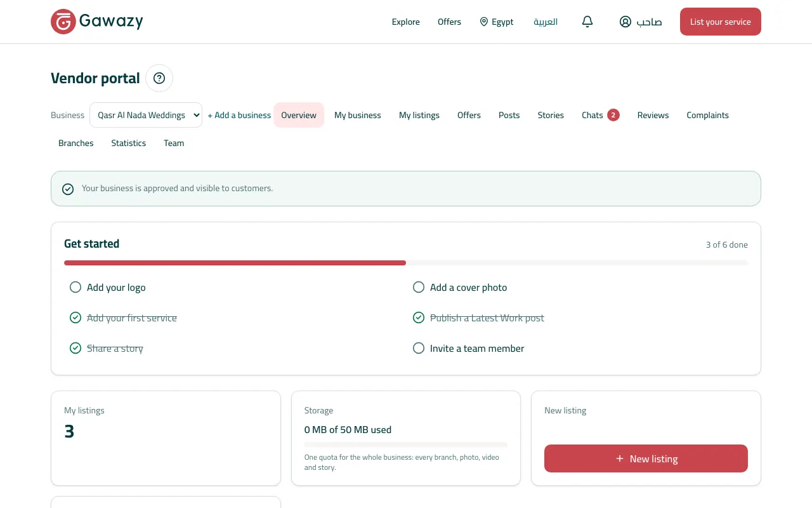Viewport: 812px width, 508px height.
Task: Switch language to العربية
Action: pyautogui.click(x=546, y=22)
